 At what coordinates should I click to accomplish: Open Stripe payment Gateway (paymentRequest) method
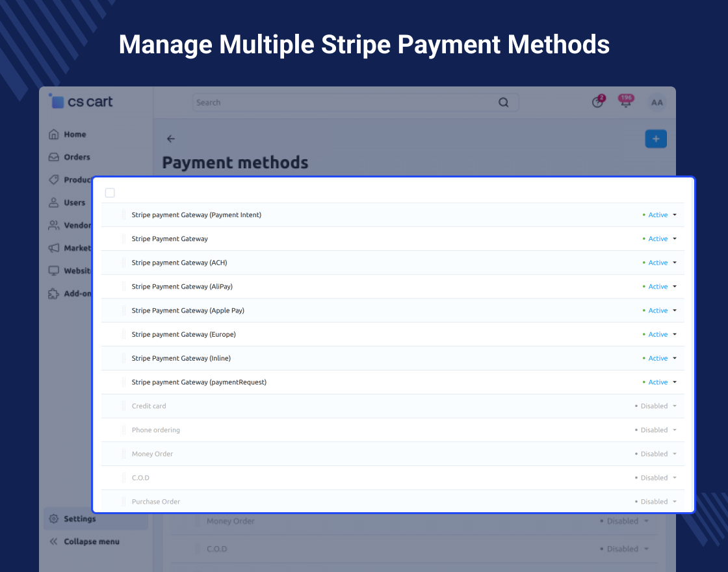[x=199, y=382]
